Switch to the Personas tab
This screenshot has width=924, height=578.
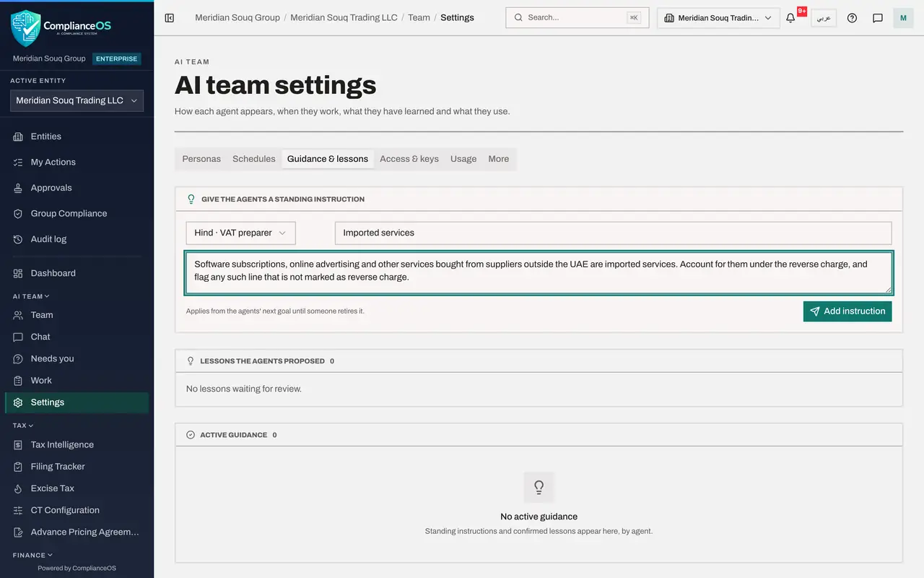pos(201,159)
